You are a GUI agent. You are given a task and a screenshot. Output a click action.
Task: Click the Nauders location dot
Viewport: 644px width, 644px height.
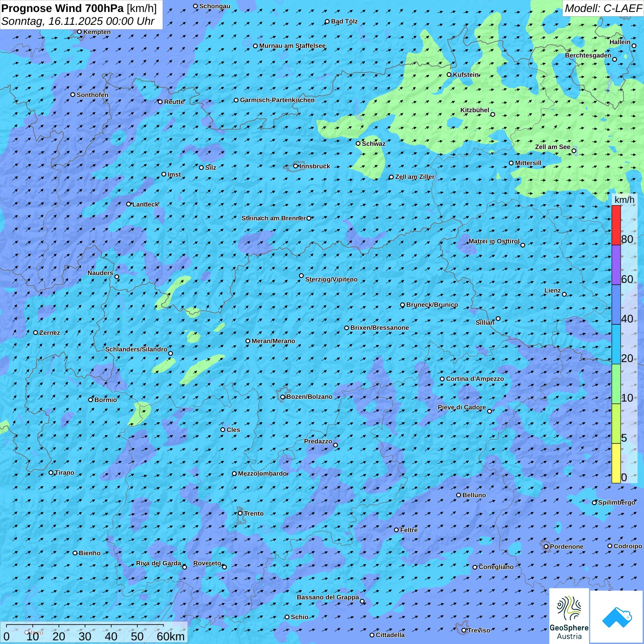coord(117,277)
